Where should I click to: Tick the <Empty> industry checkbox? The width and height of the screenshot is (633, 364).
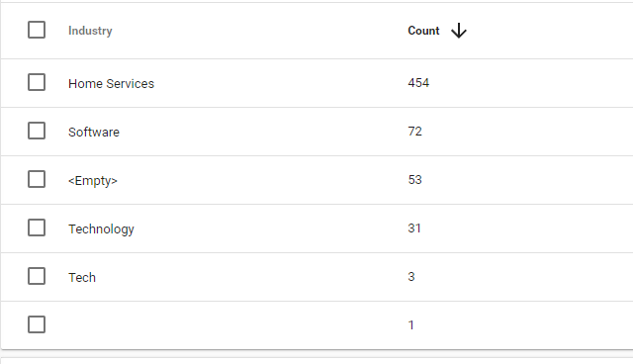pos(37,179)
